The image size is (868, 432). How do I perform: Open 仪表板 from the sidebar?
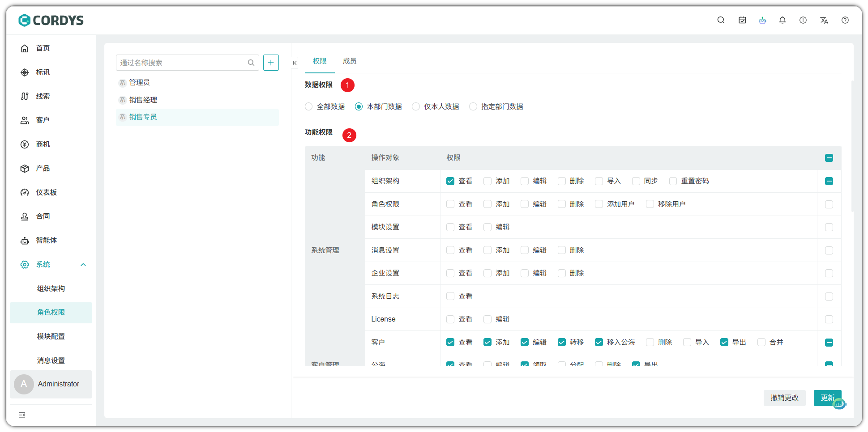[46, 192]
